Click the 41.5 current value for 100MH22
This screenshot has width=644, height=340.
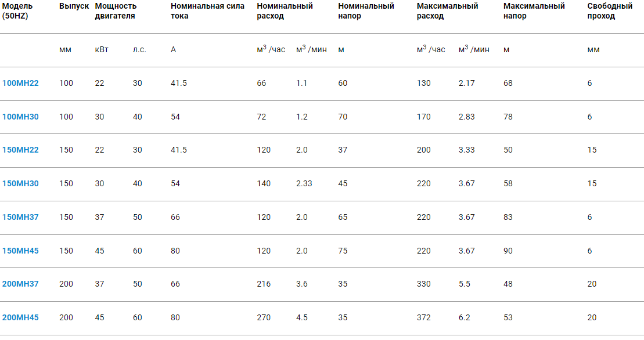pos(179,84)
